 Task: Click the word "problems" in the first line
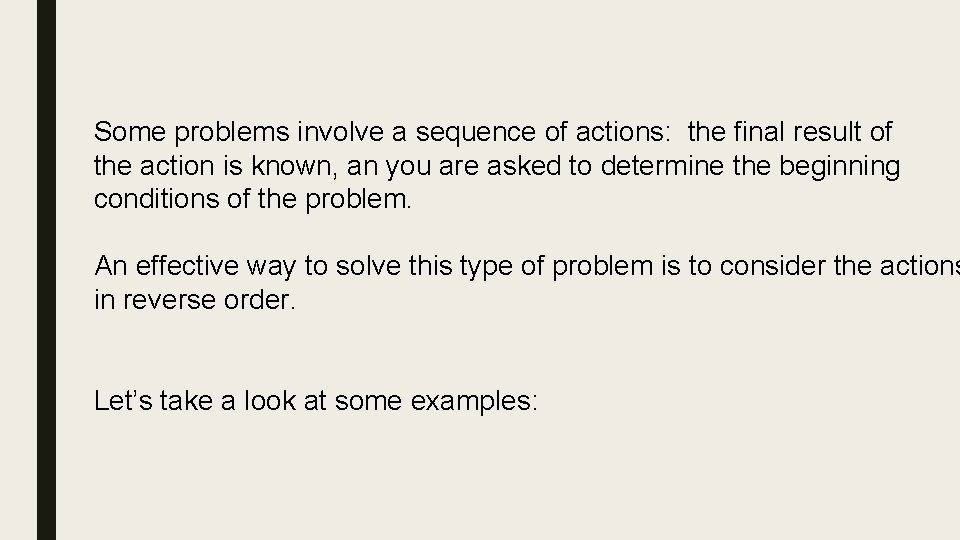point(231,133)
